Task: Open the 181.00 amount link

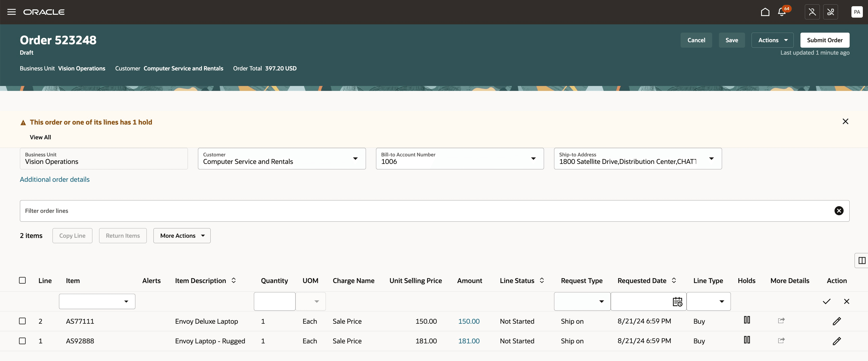Action: tap(469, 341)
